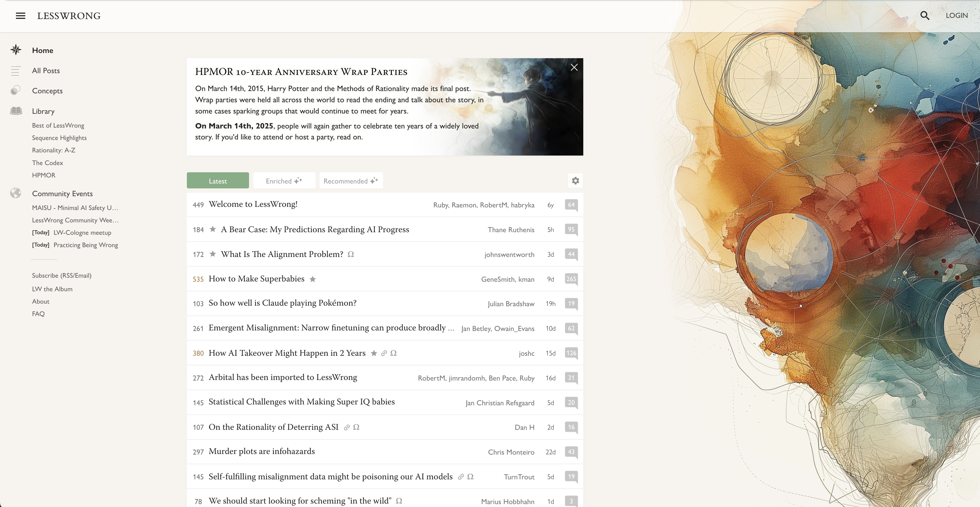The image size is (980, 507).
Task: Click the Community Events globe icon
Action: point(16,193)
